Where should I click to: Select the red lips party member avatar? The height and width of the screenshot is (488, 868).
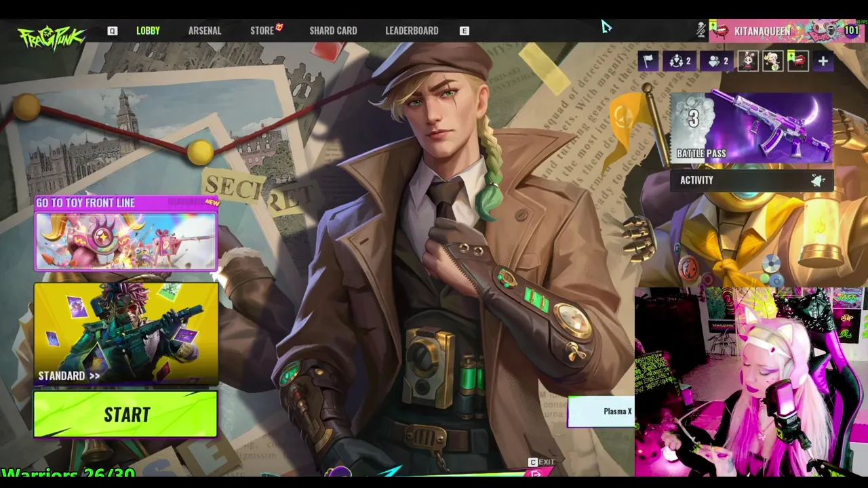pos(798,61)
